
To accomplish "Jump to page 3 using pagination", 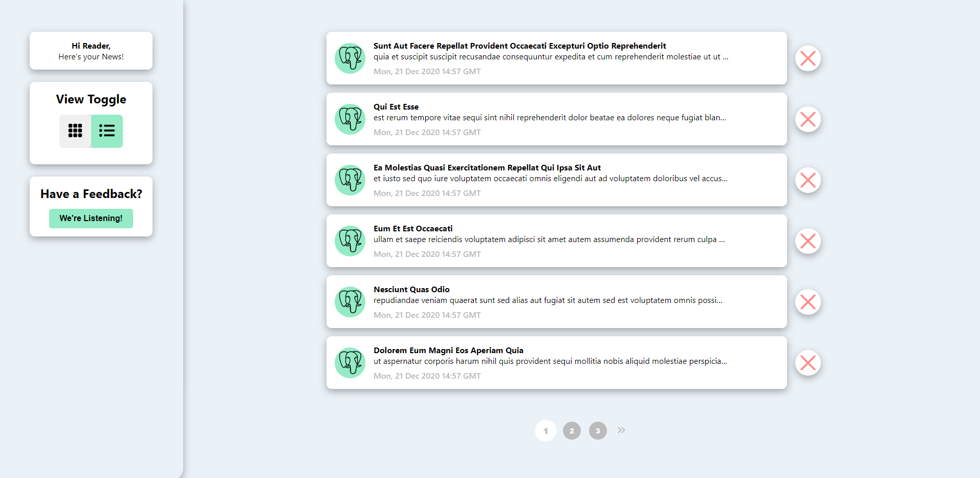I will coord(598,430).
